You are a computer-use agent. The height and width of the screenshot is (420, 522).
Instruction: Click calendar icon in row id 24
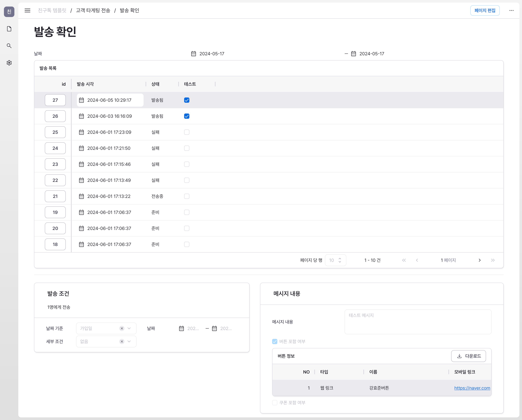[81, 148]
